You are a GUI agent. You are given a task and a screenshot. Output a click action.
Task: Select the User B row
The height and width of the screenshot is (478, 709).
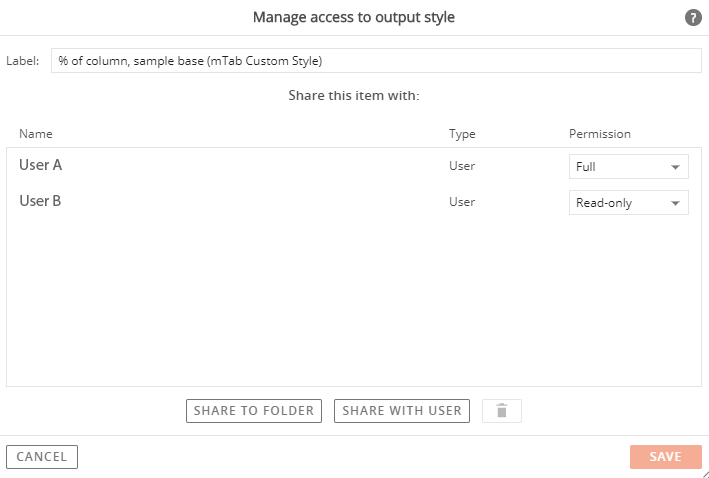354,202
